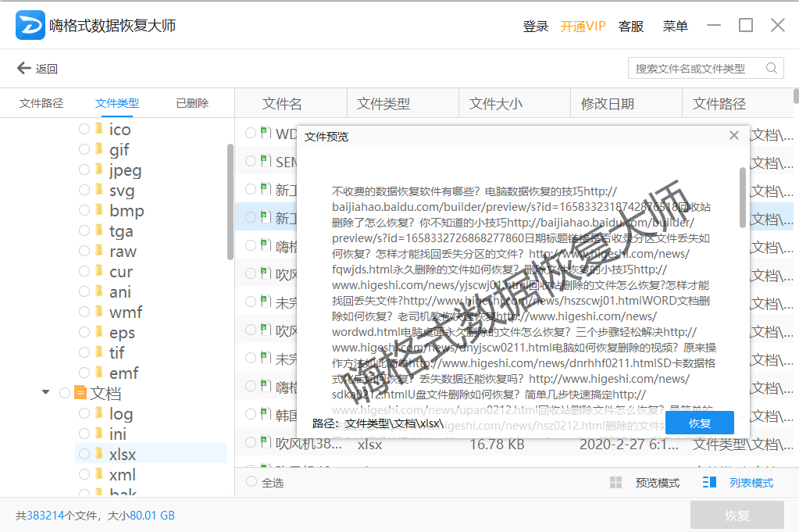Click the app logo icon in title bar
This screenshot has height=532, width=799.
click(x=30, y=25)
